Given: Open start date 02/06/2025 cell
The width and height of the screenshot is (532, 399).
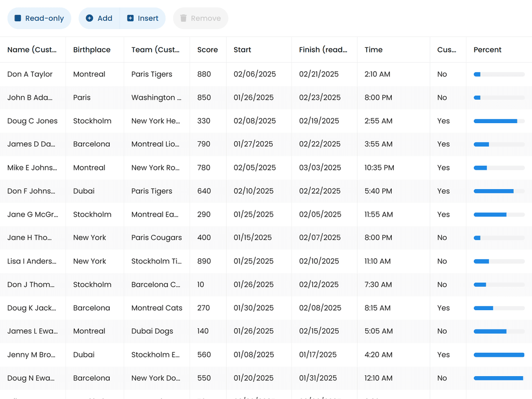Looking at the screenshot, I should pyautogui.click(x=255, y=74).
